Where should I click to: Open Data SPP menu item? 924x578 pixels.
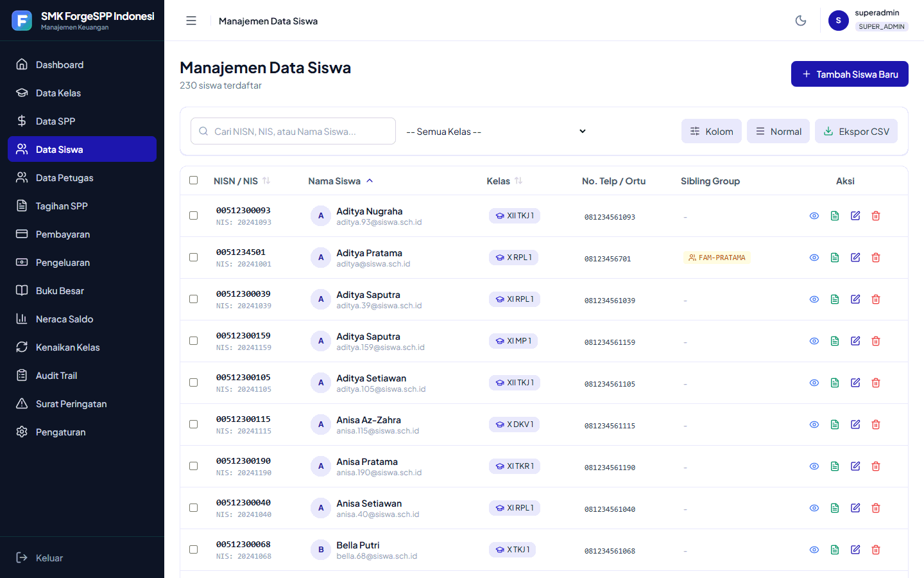[x=82, y=121]
